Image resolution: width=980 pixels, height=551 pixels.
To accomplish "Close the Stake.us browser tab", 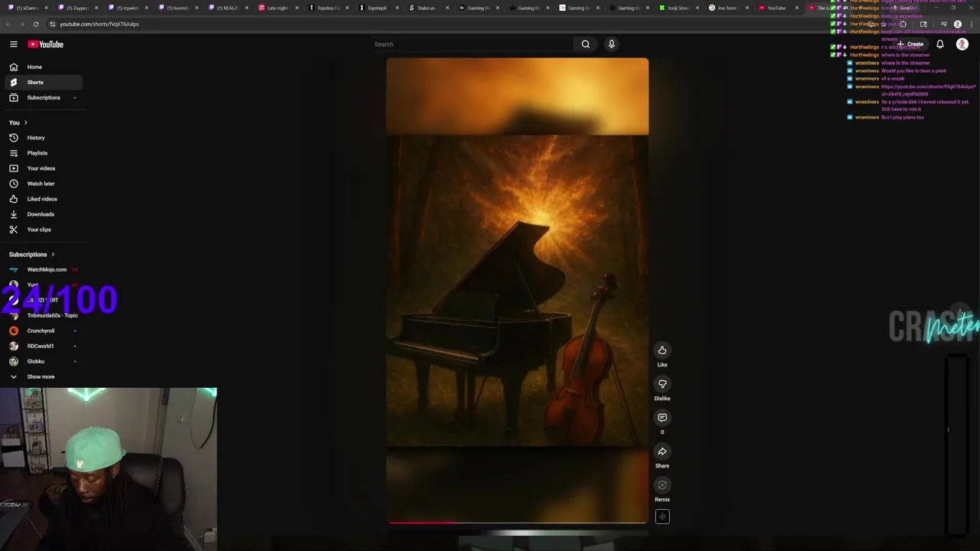I will pyautogui.click(x=447, y=8).
